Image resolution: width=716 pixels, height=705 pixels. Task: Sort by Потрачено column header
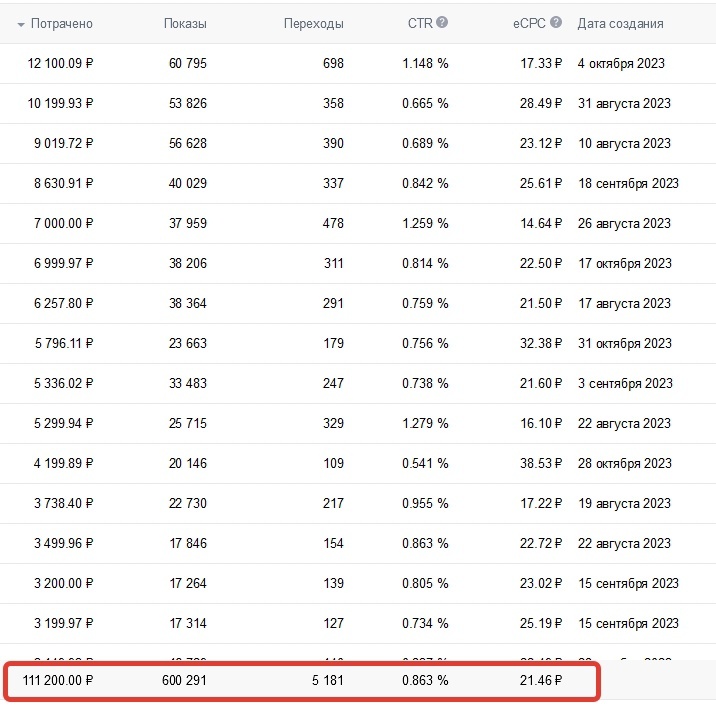[62, 24]
